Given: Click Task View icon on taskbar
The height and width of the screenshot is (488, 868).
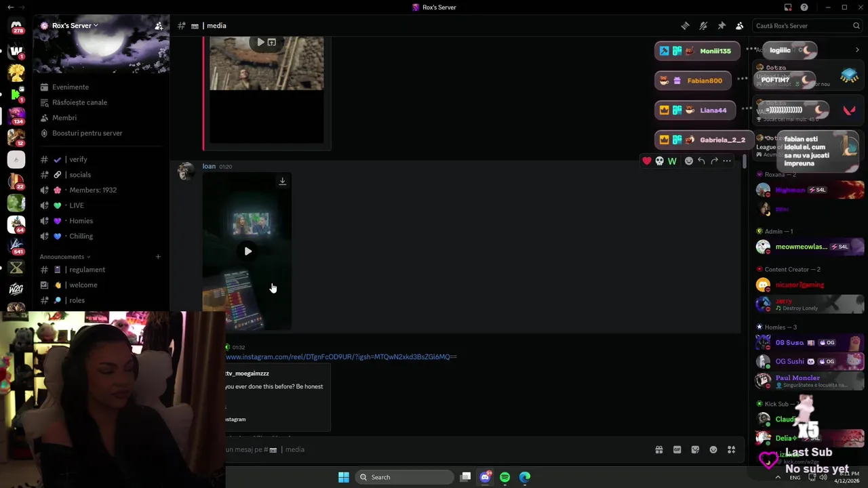Looking at the screenshot, I should tap(466, 477).
